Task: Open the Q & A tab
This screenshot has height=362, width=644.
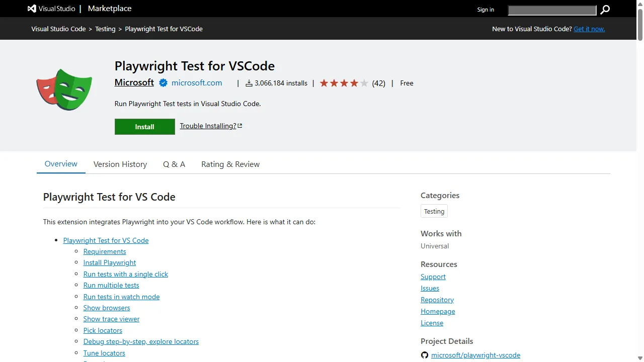Action: (x=174, y=164)
